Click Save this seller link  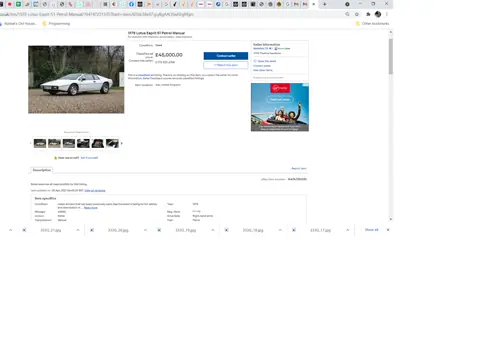(x=267, y=61)
